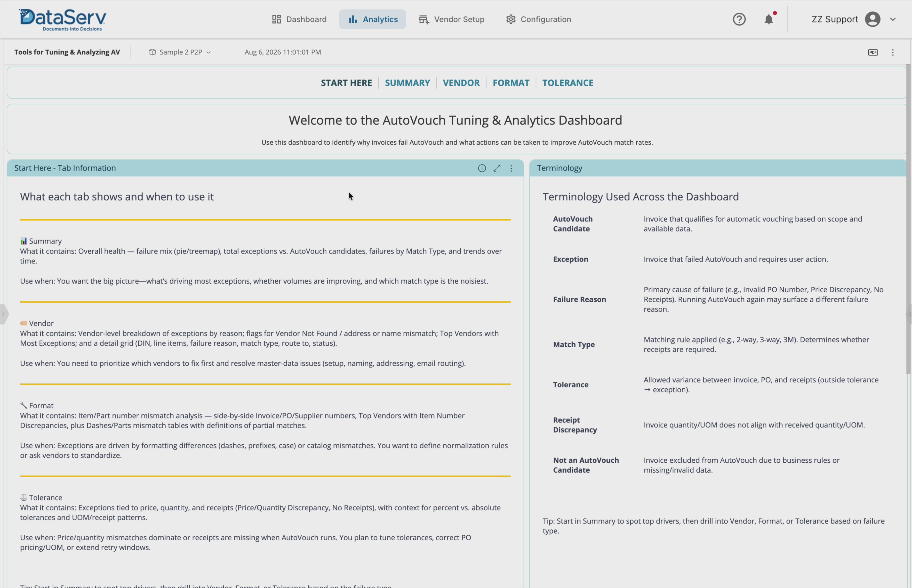Click the Vendor Setup icon
Screen dimensions: 912x588
(424, 20)
